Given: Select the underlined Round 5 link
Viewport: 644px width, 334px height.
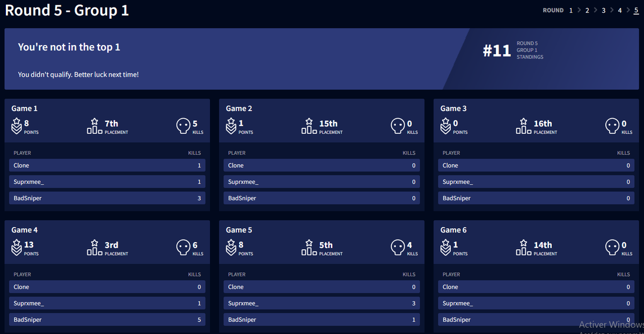Looking at the screenshot, I should click(636, 10).
